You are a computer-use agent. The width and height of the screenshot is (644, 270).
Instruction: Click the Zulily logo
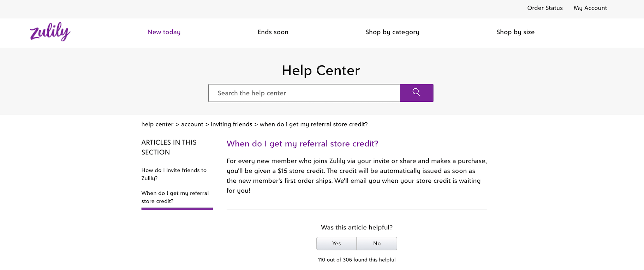(x=50, y=32)
